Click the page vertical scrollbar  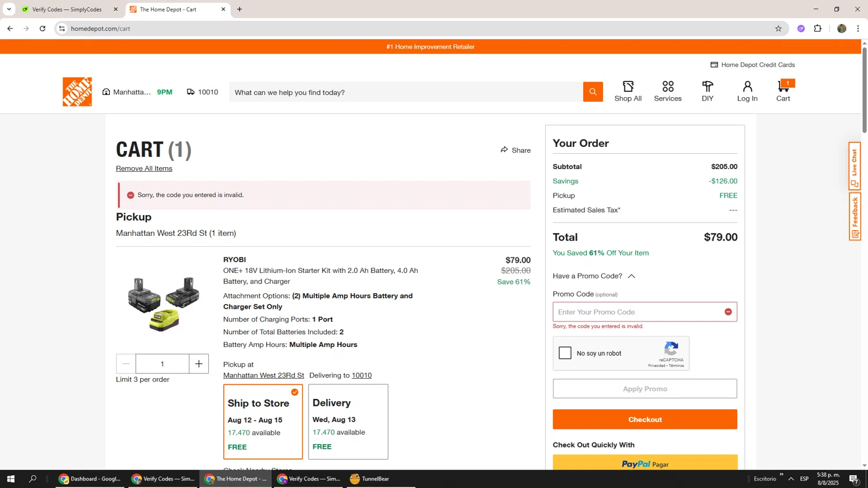tap(865, 90)
